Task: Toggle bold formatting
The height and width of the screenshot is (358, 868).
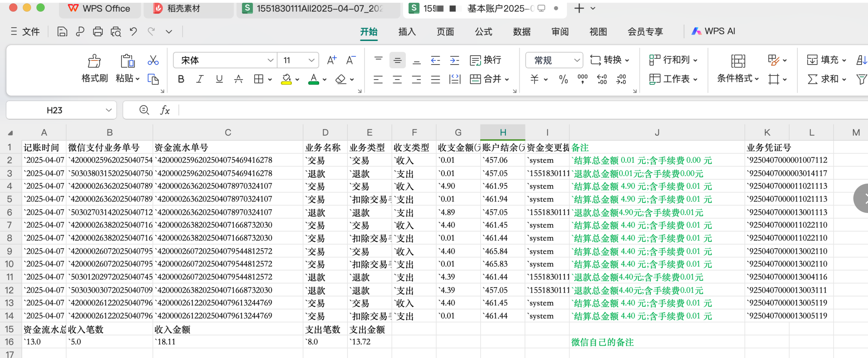Action: pos(181,80)
